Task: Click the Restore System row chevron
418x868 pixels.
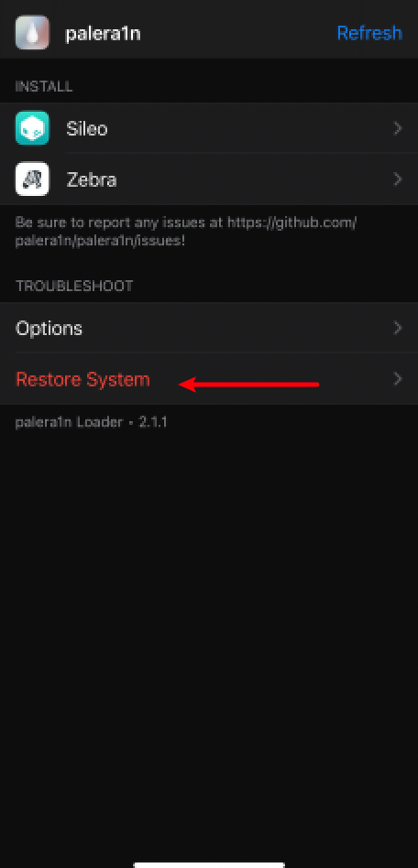Action: [398, 379]
